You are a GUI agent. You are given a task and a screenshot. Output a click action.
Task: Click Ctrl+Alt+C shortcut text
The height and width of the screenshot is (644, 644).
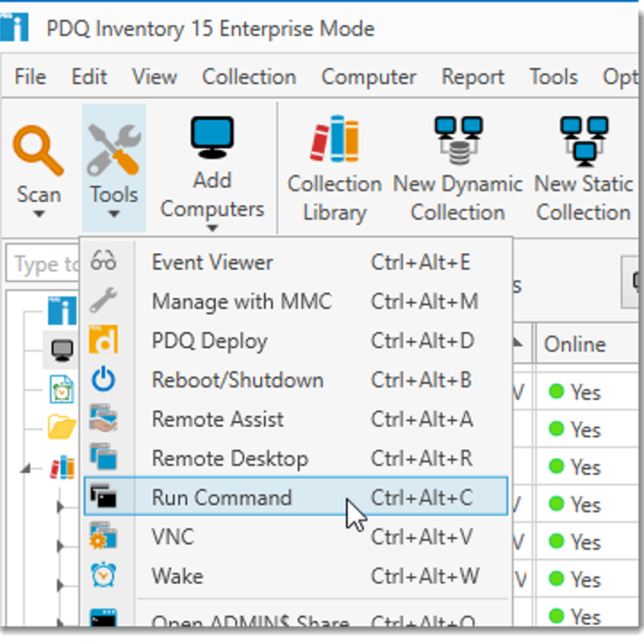coord(421,497)
